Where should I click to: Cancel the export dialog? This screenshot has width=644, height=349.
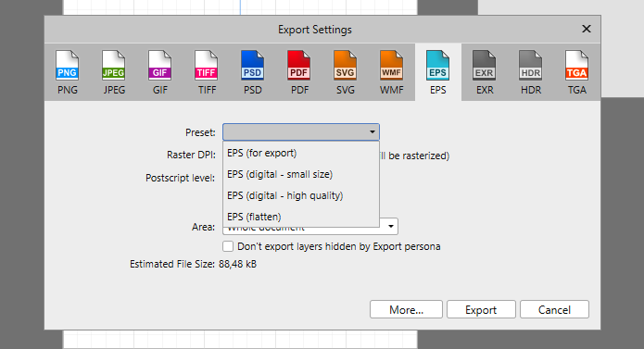pyautogui.click(x=554, y=309)
